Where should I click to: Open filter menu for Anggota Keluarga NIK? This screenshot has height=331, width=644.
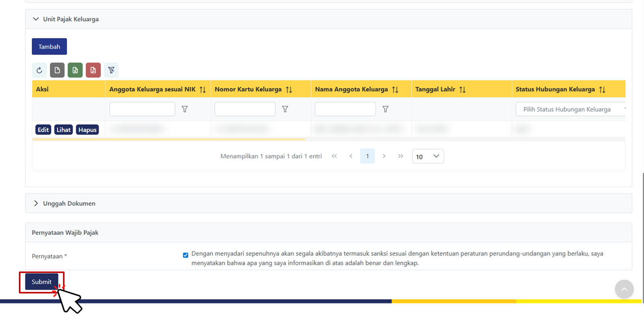tap(185, 109)
